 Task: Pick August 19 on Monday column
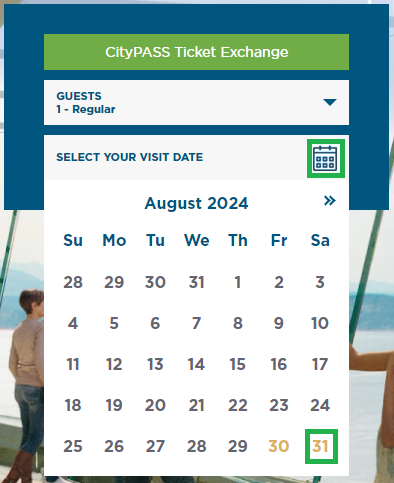tap(114, 405)
